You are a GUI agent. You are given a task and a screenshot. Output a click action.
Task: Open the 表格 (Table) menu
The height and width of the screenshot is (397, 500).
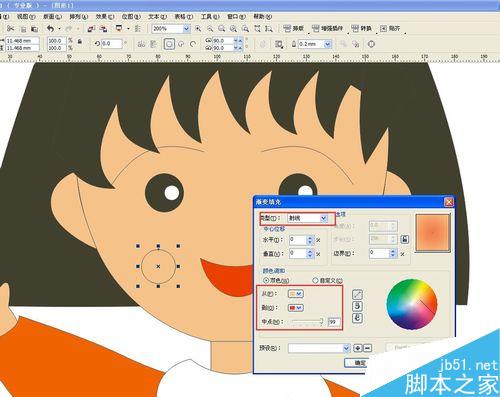point(184,16)
